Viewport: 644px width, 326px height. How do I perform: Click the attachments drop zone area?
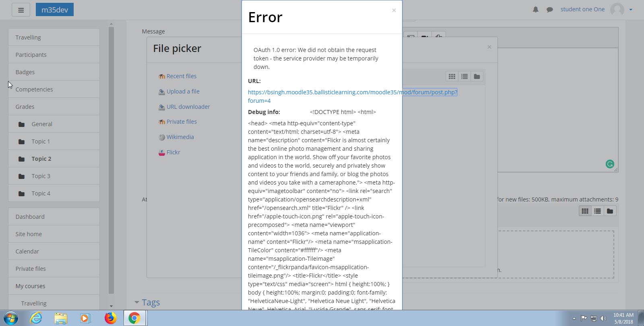click(x=555, y=254)
